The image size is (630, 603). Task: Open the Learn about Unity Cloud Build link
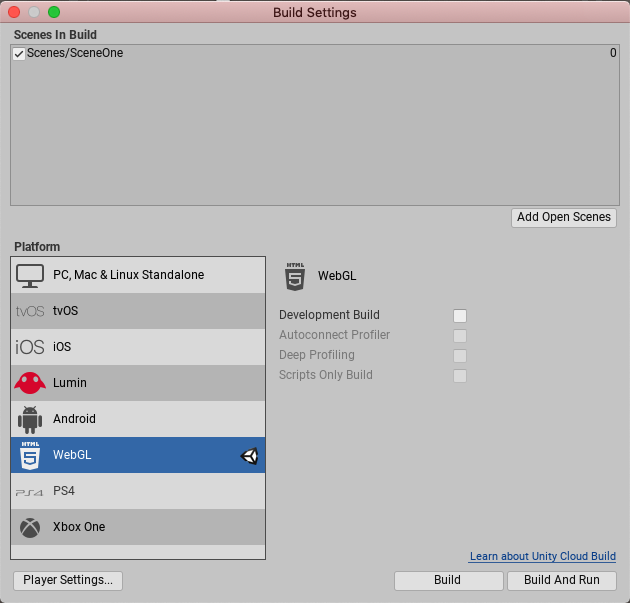[542, 556]
